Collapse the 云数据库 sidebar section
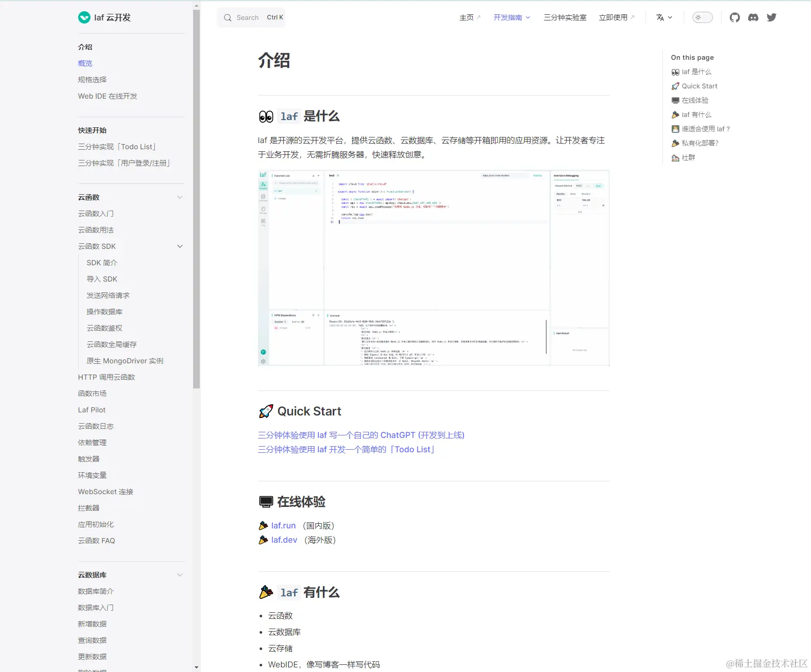 point(180,575)
